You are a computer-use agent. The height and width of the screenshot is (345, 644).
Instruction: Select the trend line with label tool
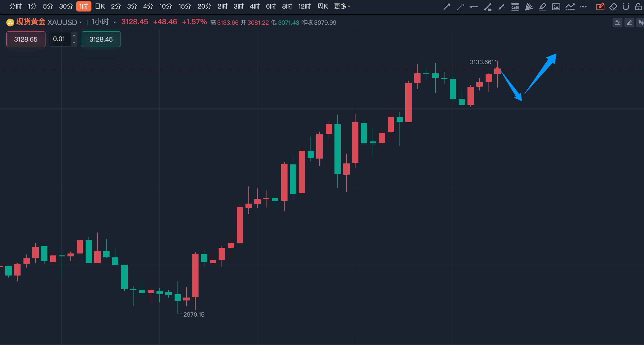(488, 7)
